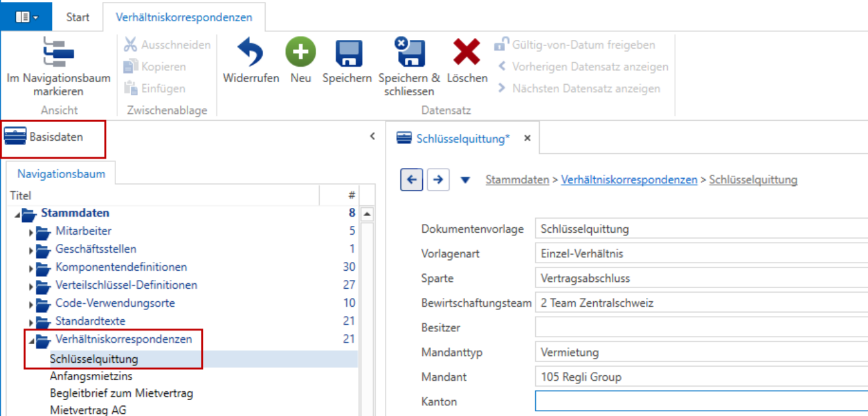Image resolution: width=868 pixels, height=416 pixels.
Task: Click Im Navigationsbaum markieren icon
Action: point(59,52)
